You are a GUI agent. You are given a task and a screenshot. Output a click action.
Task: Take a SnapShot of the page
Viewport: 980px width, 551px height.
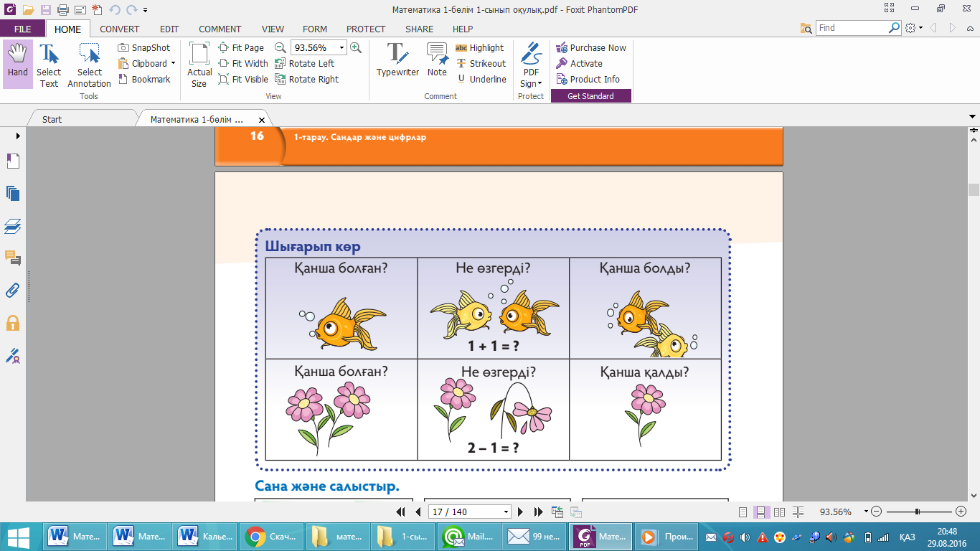(x=144, y=47)
